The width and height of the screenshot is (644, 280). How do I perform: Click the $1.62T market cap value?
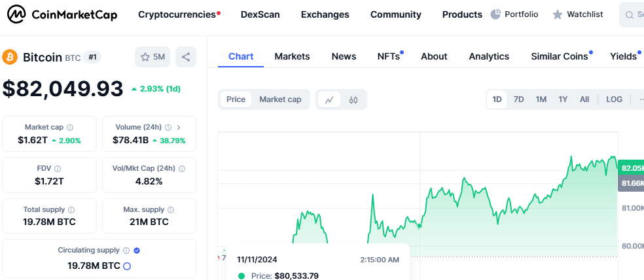[33, 141]
